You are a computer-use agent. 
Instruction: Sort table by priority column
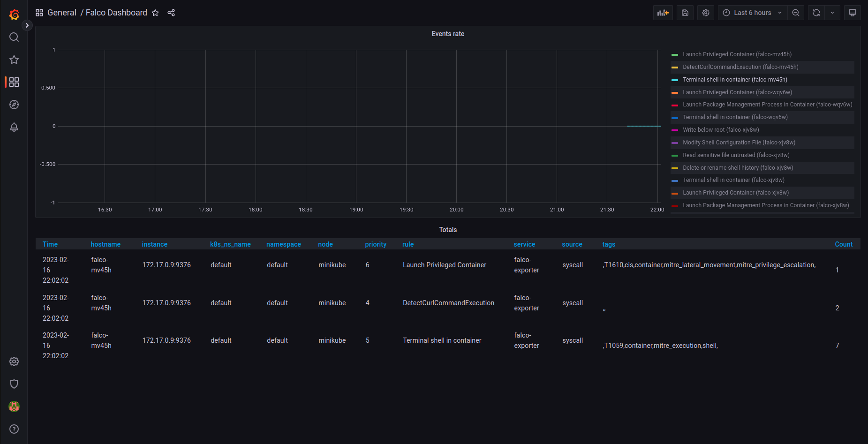tap(376, 244)
